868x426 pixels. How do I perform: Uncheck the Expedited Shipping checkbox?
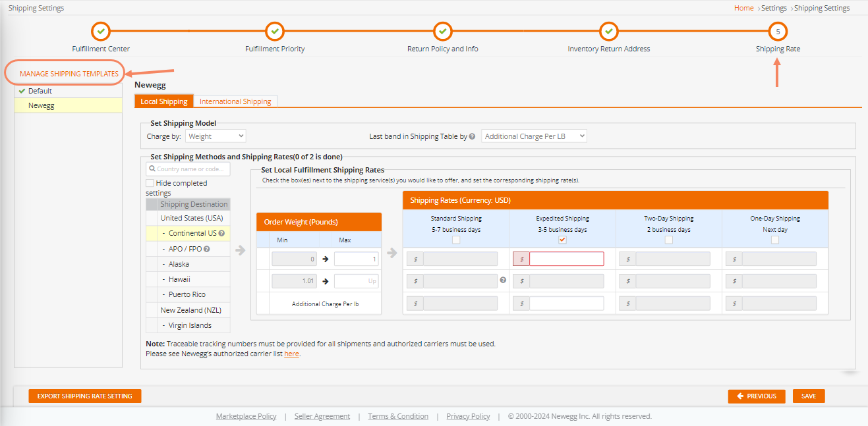pos(562,240)
